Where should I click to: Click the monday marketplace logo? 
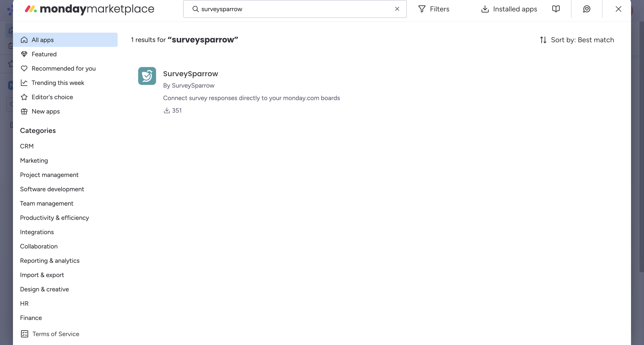pos(89,9)
